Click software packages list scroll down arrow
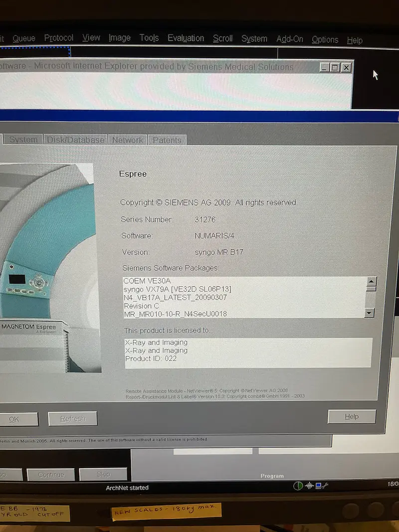399x532 pixels. [x=369, y=313]
